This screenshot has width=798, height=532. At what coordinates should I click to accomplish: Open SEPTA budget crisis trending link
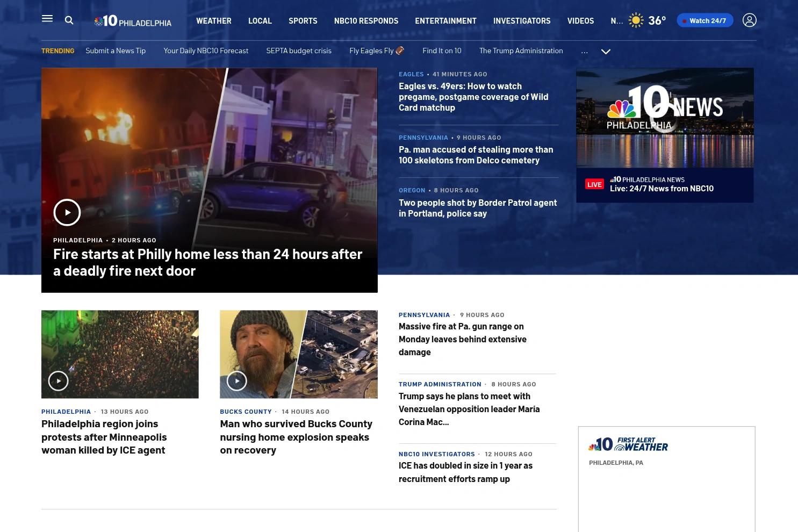[x=299, y=51]
